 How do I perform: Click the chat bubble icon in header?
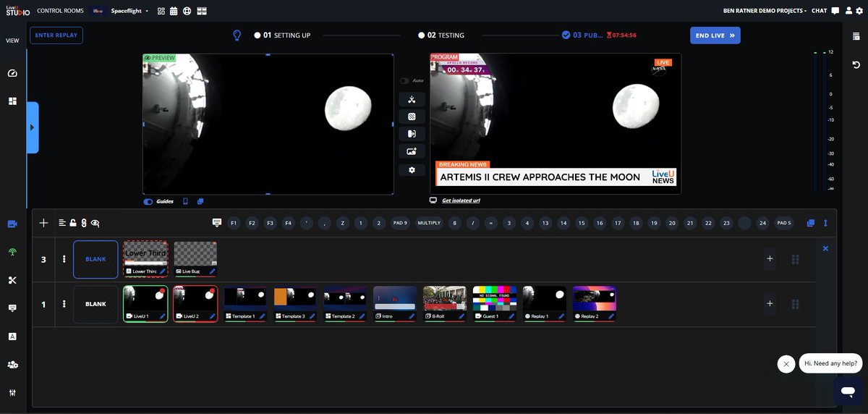point(835,11)
